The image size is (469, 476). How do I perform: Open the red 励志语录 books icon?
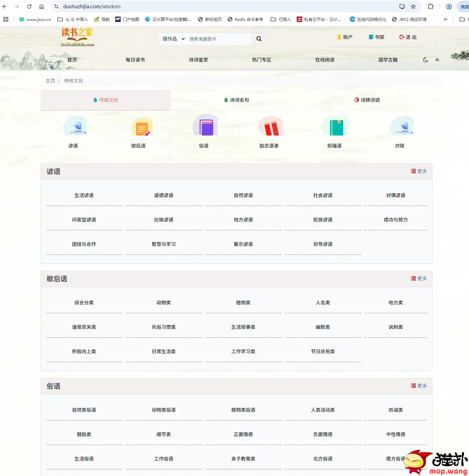tap(271, 127)
